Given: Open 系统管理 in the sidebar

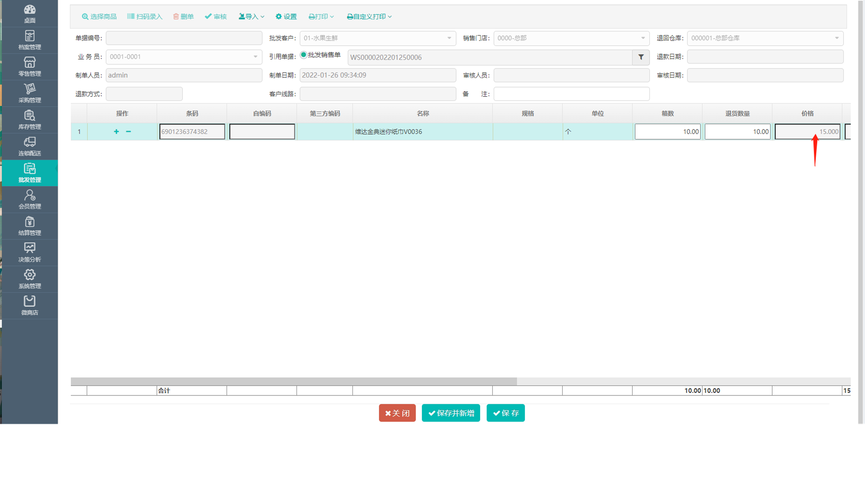Looking at the screenshot, I should (x=29, y=279).
